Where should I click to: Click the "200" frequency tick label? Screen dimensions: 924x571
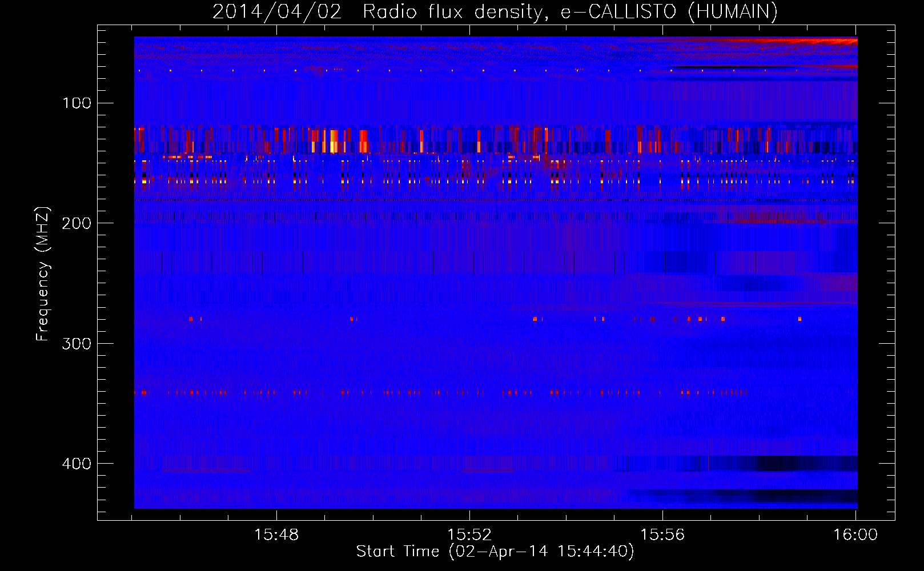coord(77,223)
